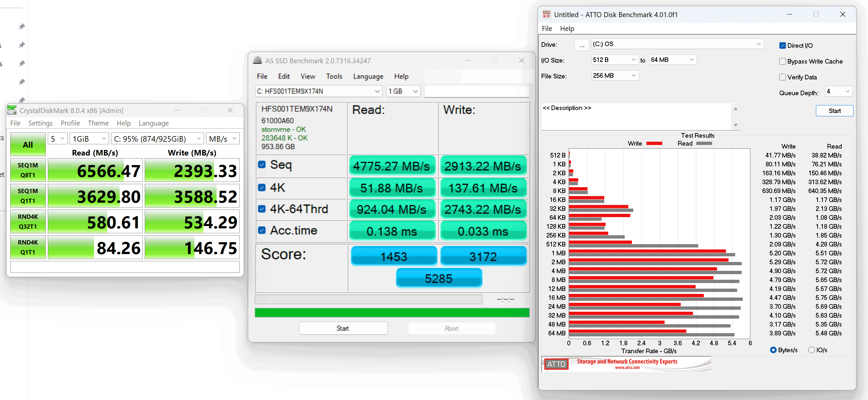
Task: Click the red Write legend swatch in ATTO
Action: (x=654, y=143)
